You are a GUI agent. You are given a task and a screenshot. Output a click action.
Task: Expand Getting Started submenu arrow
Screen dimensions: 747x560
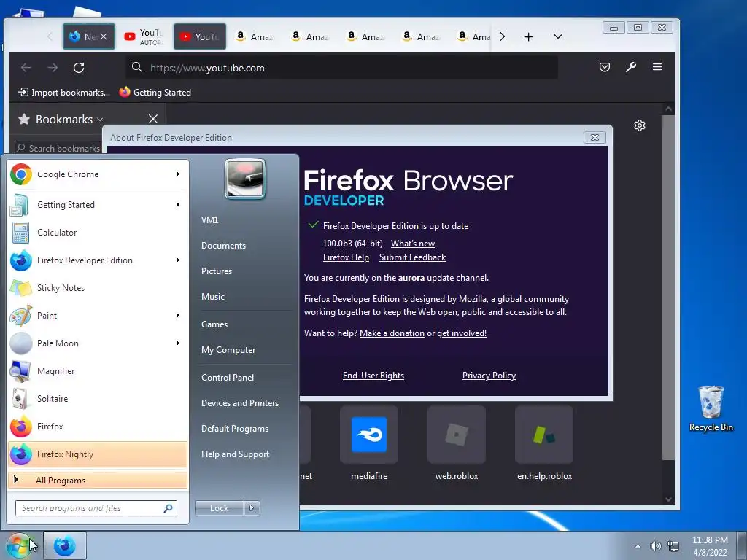pyautogui.click(x=178, y=205)
